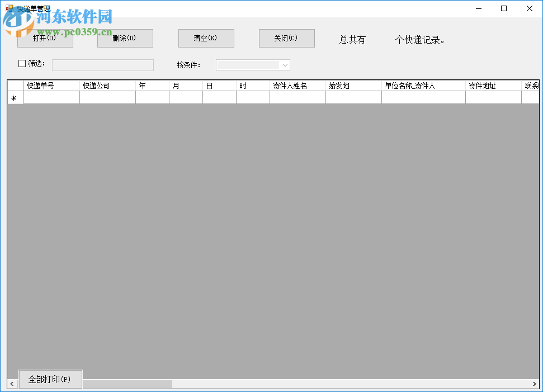The height and width of the screenshot is (392, 543).
Task: Click the horizontal scrollbar right arrow
Action: click(x=535, y=384)
